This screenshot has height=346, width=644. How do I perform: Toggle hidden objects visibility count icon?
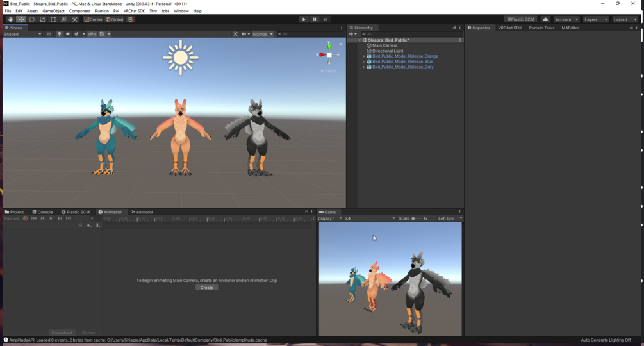pos(92,34)
